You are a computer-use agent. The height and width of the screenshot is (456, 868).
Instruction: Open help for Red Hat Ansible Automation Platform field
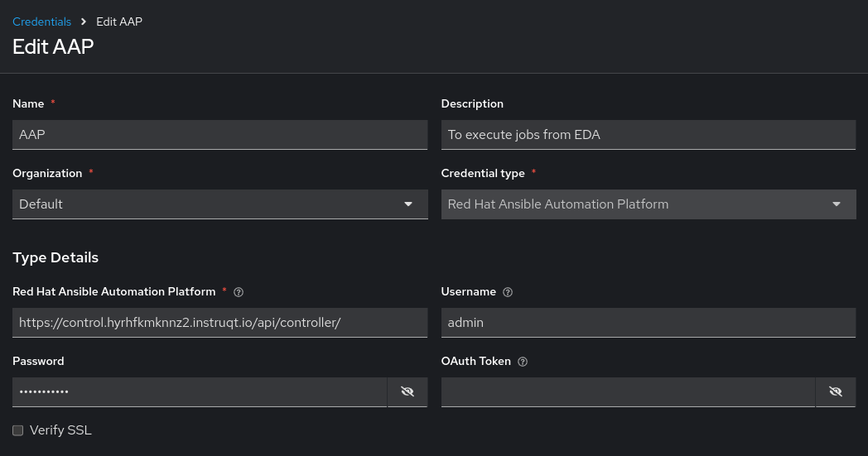point(239,292)
